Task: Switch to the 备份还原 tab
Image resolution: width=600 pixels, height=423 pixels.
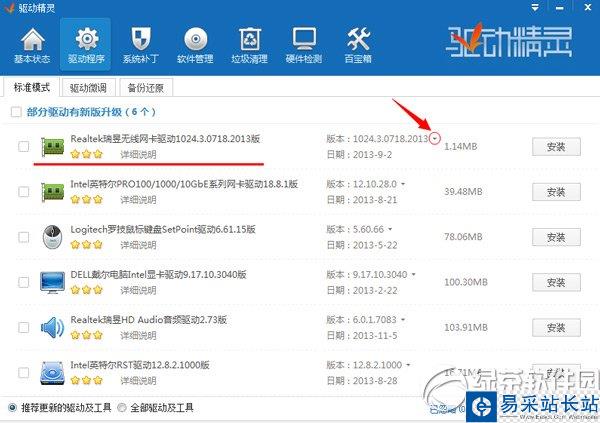Action: click(x=146, y=88)
